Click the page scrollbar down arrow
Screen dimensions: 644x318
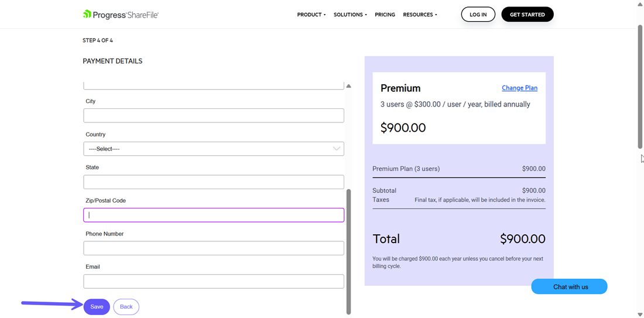[x=640, y=314]
